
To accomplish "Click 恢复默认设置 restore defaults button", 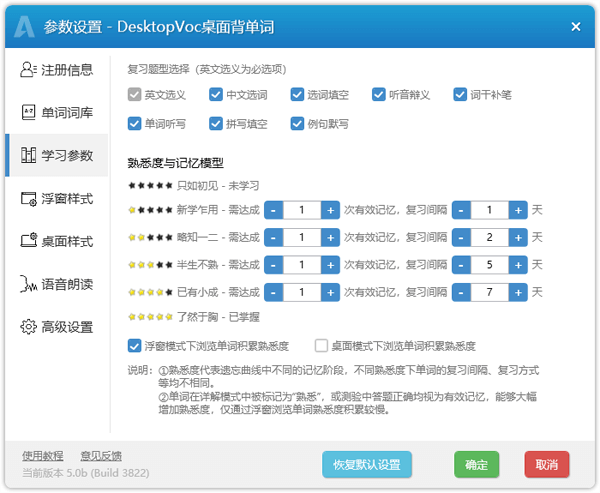I will pyautogui.click(x=367, y=465).
